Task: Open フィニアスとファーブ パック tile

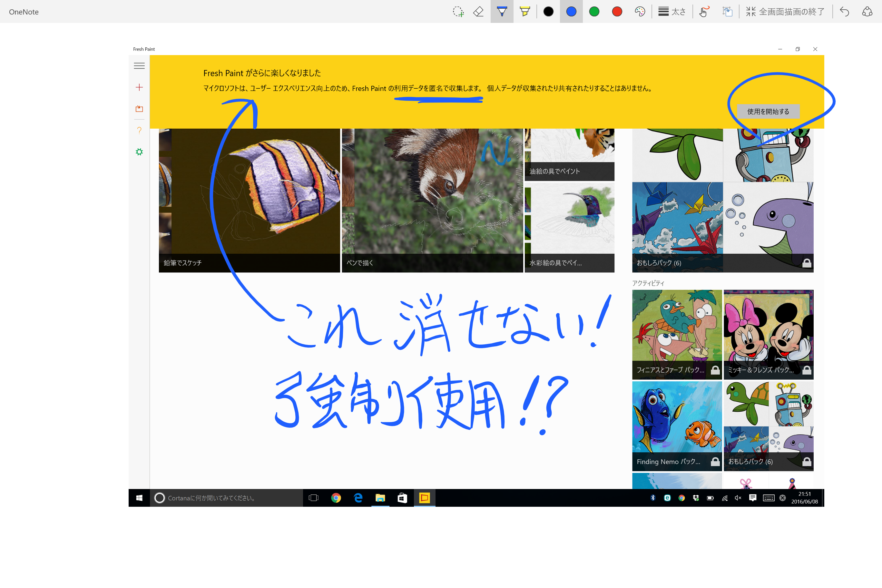Action: [x=677, y=335]
